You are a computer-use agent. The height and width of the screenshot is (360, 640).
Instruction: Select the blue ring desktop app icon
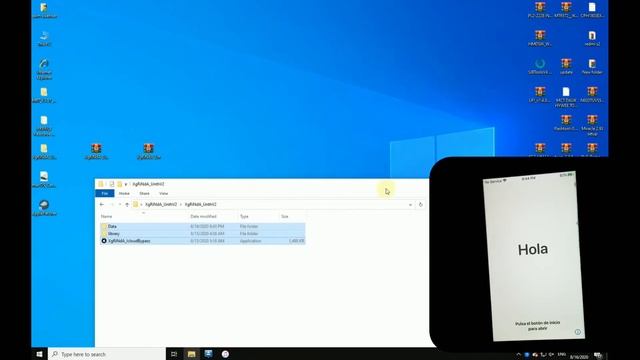[540, 67]
